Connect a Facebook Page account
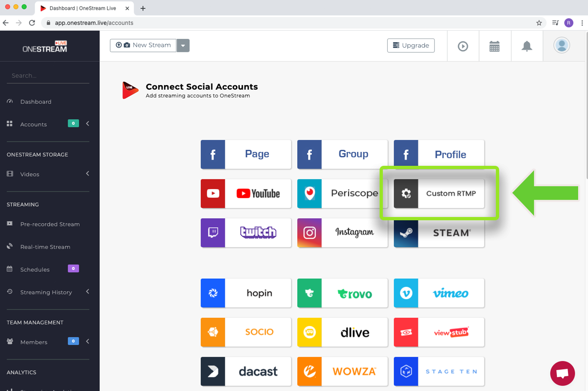 tap(246, 154)
